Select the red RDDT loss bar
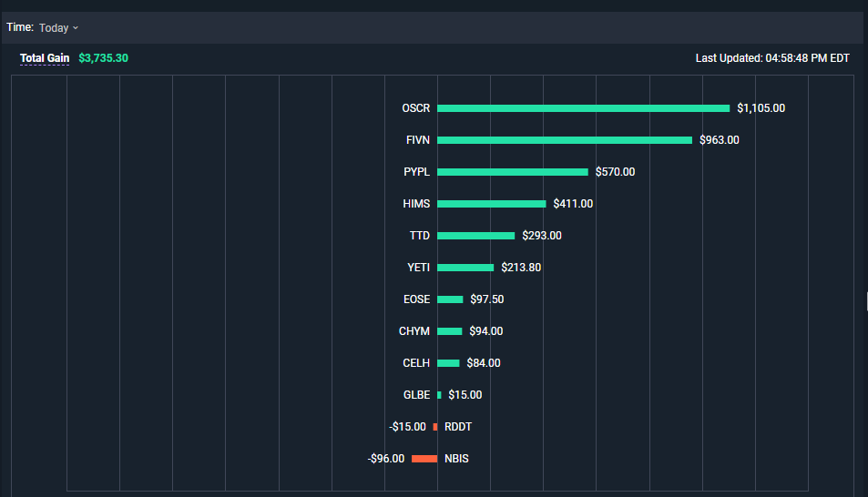The height and width of the screenshot is (497, 868). [x=435, y=427]
